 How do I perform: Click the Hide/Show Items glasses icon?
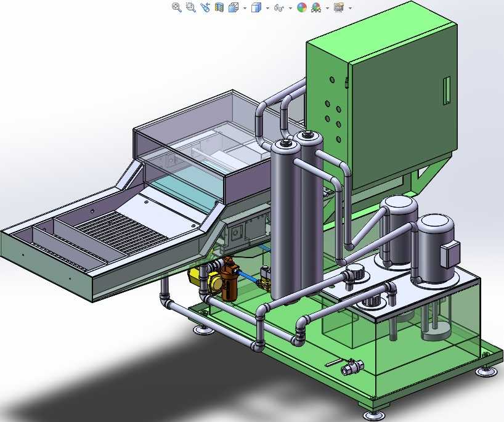tap(279, 7)
